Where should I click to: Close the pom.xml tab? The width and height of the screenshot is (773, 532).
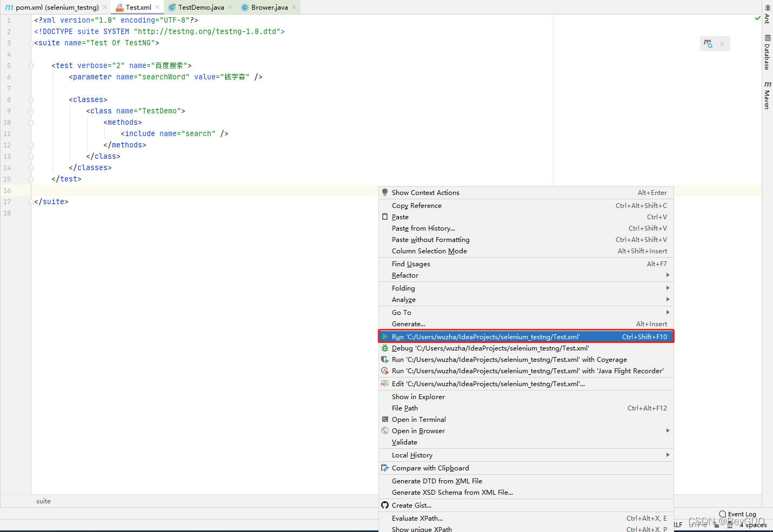click(105, 8)
